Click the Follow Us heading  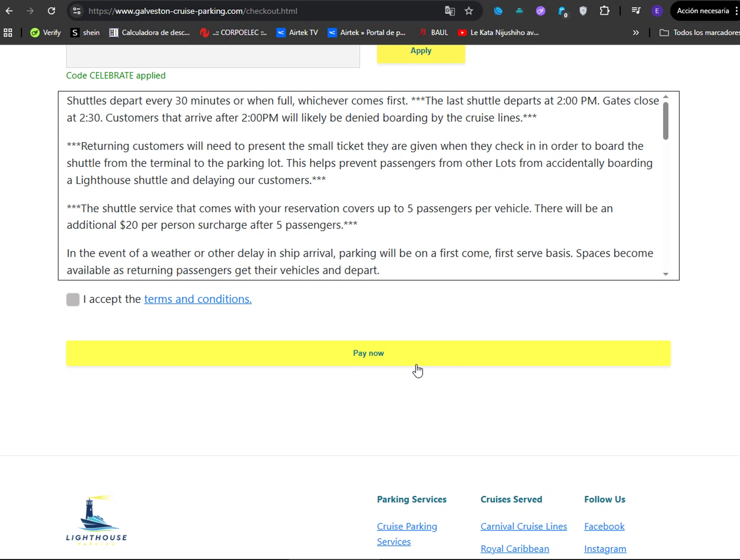[x=605, y=499]
